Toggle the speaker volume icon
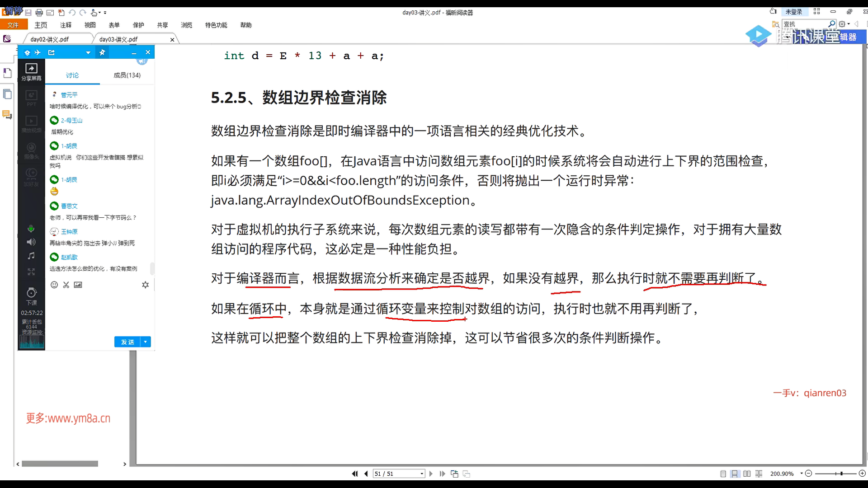 coord(31,242)
